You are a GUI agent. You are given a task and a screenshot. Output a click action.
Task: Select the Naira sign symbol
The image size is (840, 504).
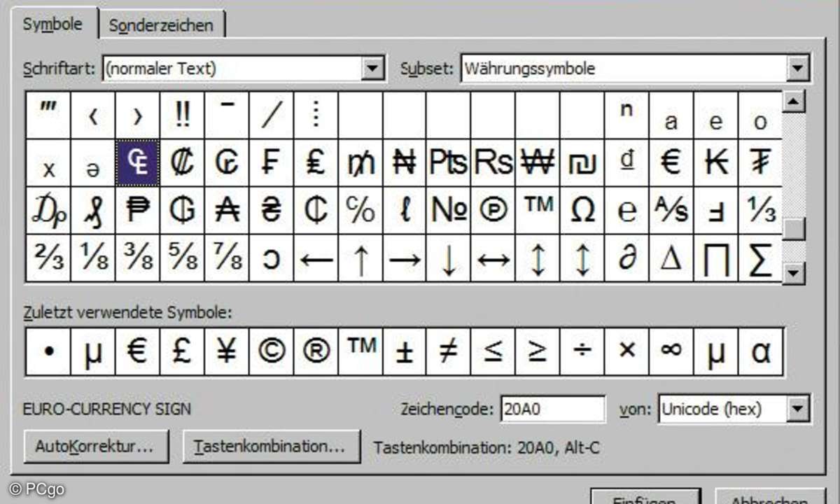point(405,163)
